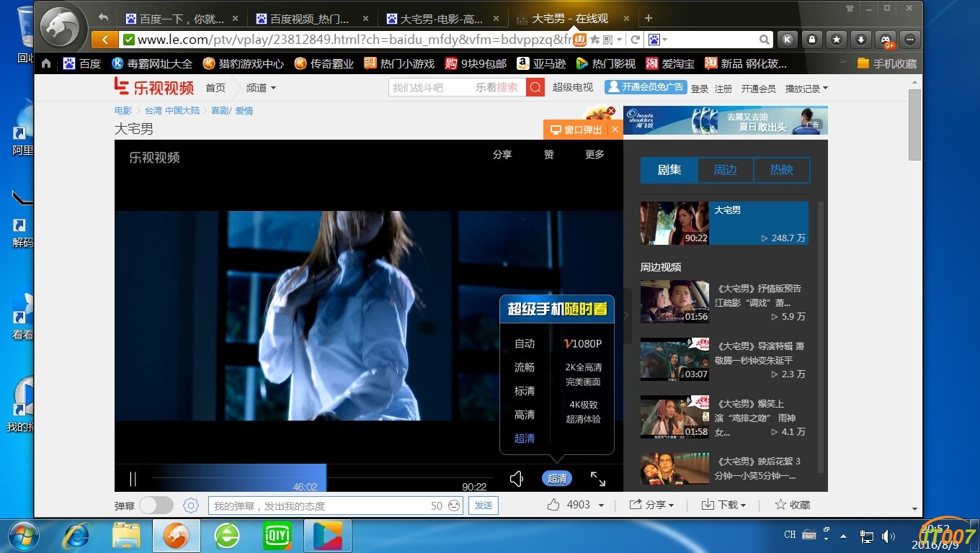
Task: Open the 手机收藏 bookmarks folder
Action: pos(886,63)
